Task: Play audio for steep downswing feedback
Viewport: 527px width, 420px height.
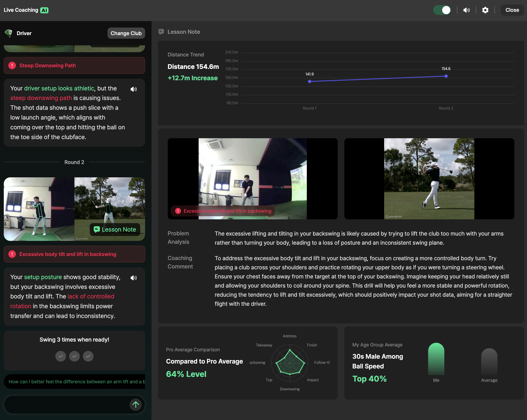Action: (134, 89)
